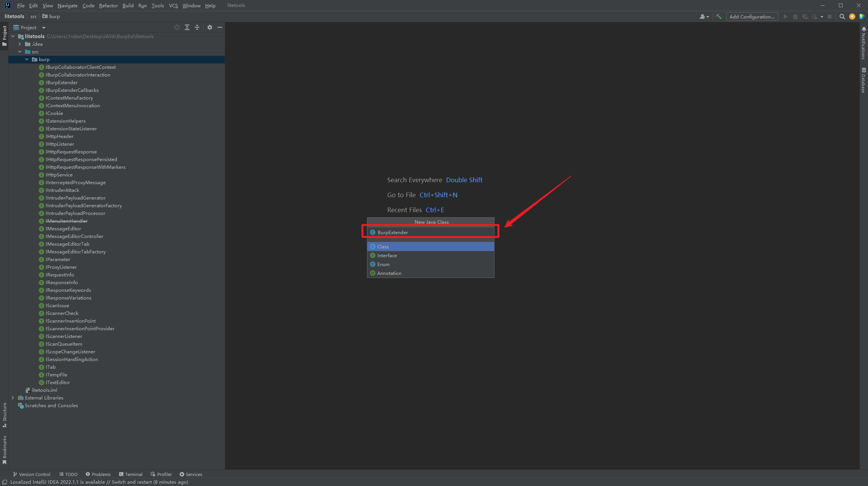This screenshot has height=486, width=868.
Task: Select IMessageEditorTab in tree
Action: tap(67, 244)
